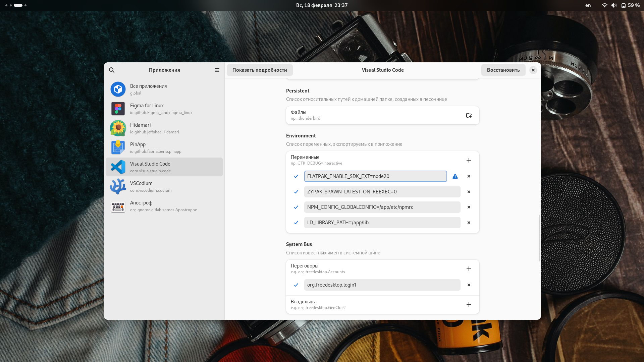This screenshot has width=644, height=362.
Task: Toggle checkmark for NPM_CONFIG_GLOBALCONFIG variable
Action: click(x=296, y=207)
